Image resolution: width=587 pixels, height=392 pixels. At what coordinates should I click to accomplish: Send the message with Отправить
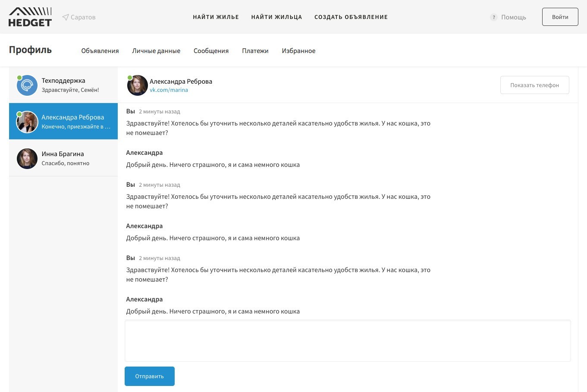pyautogui.click(x=149, y=376)
